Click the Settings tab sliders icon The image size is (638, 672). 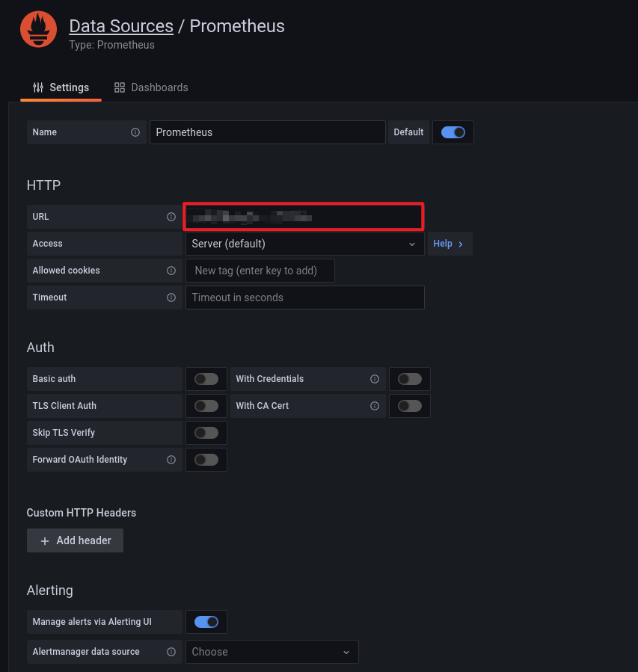(x=38, y=87)
